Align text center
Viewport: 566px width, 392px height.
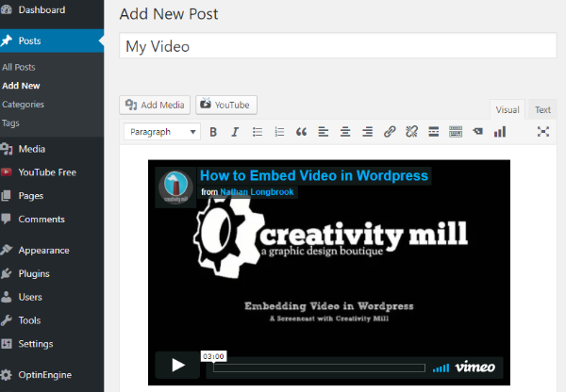345,132
